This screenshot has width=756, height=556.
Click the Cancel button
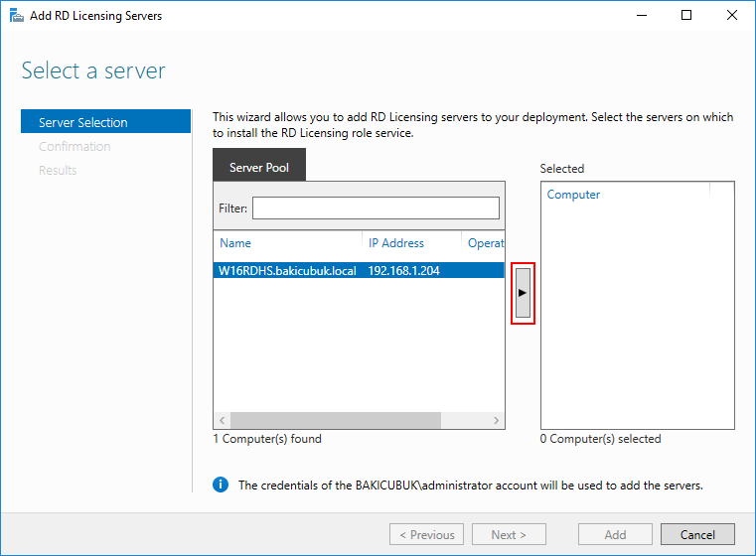point(697,534)
